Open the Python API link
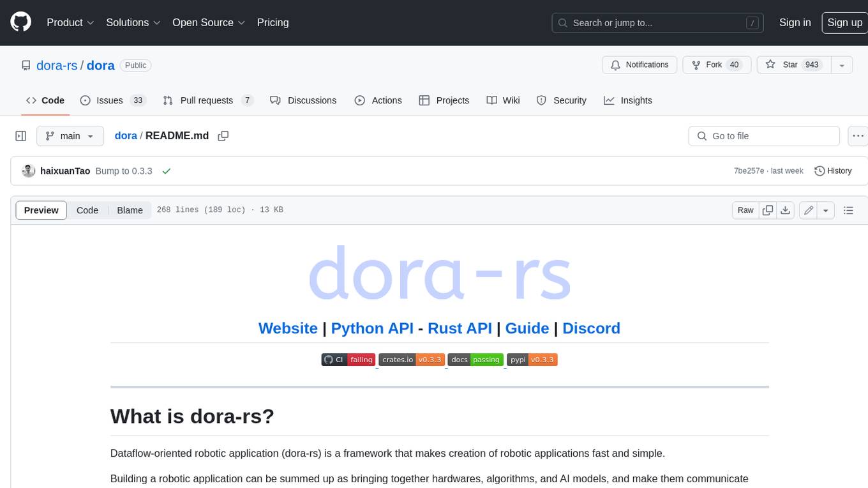 (372, 328)
